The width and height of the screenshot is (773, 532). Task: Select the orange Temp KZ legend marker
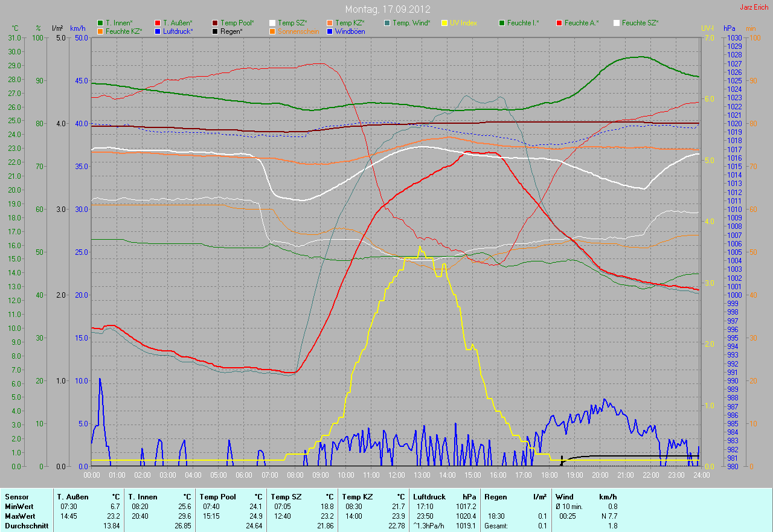pos(330,23)
